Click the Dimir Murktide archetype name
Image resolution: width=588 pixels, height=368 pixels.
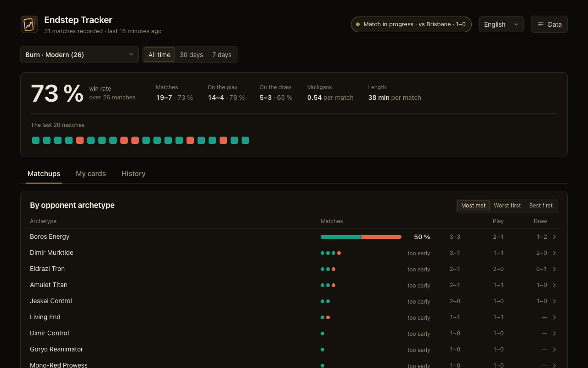pyautogui.click(x=51, y=253)
